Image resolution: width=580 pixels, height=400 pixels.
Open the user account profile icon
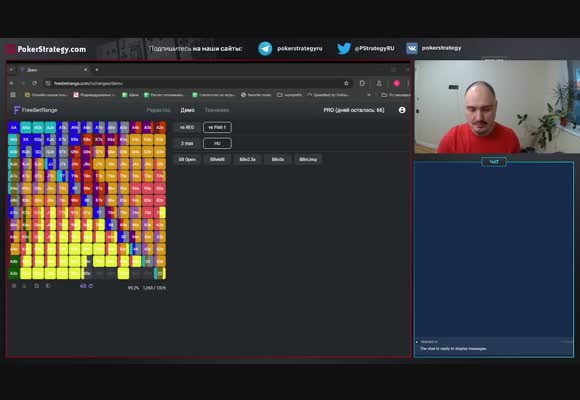point(402,110)
